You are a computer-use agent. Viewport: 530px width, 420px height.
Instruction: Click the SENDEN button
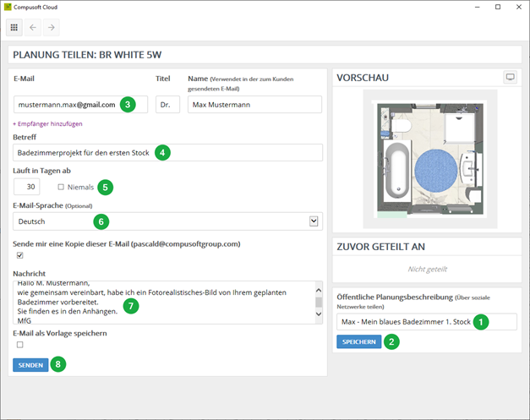(30, 365)
